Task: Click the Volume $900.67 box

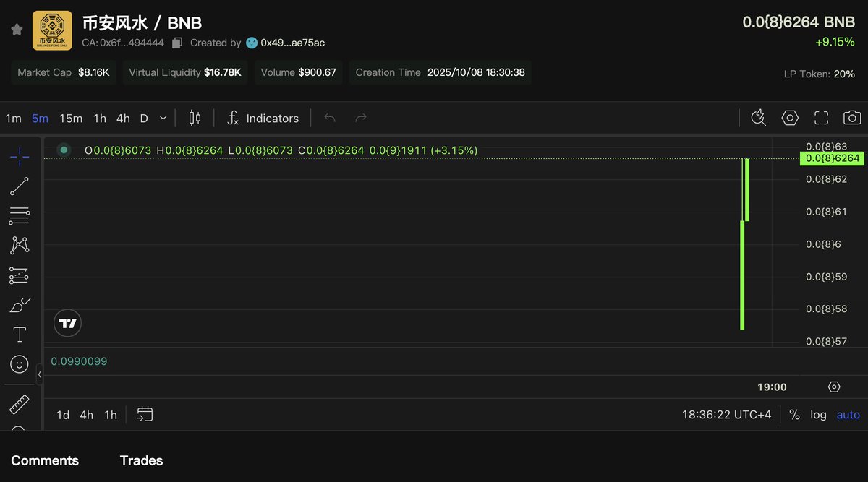Action: (x=298, y=72)
